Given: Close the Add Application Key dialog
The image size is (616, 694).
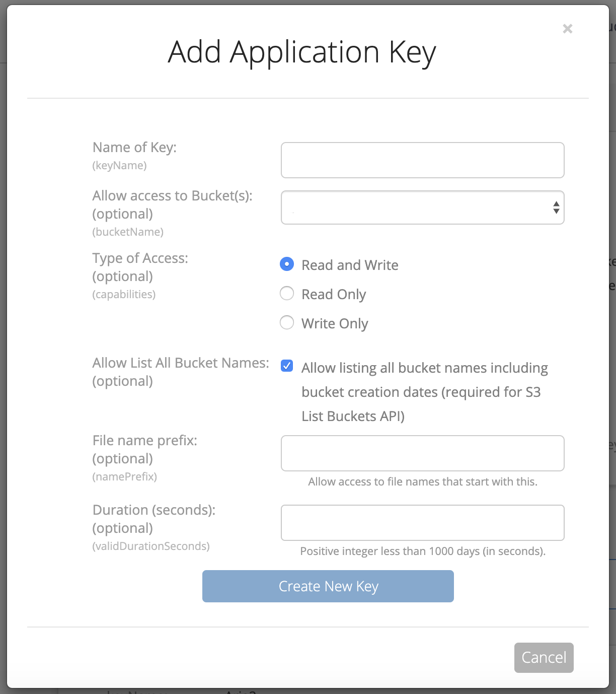Looking at the screenshot, I should click(568, 29).
